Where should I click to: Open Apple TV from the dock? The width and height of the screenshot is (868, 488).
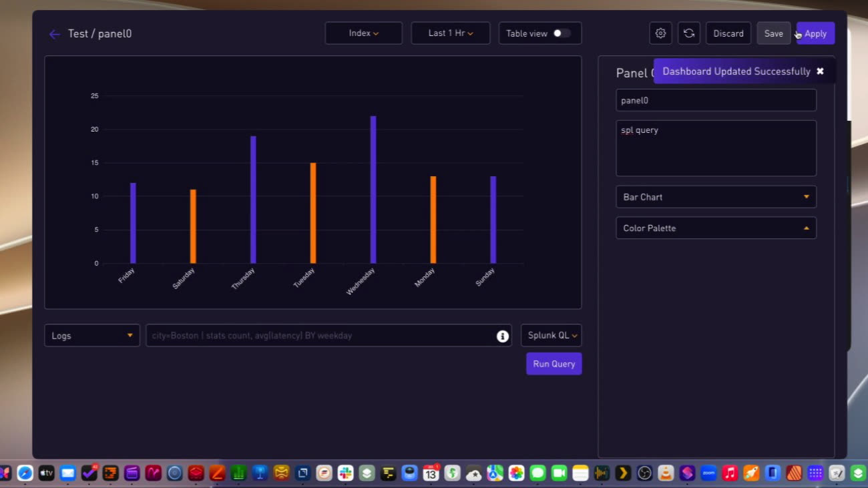(46, 473)
